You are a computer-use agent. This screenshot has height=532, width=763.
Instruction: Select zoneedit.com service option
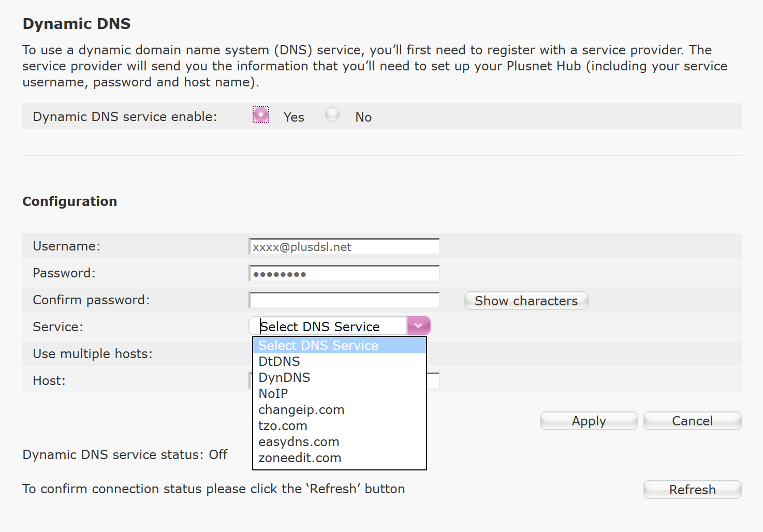pyautogui.click(x=300, y=457)
